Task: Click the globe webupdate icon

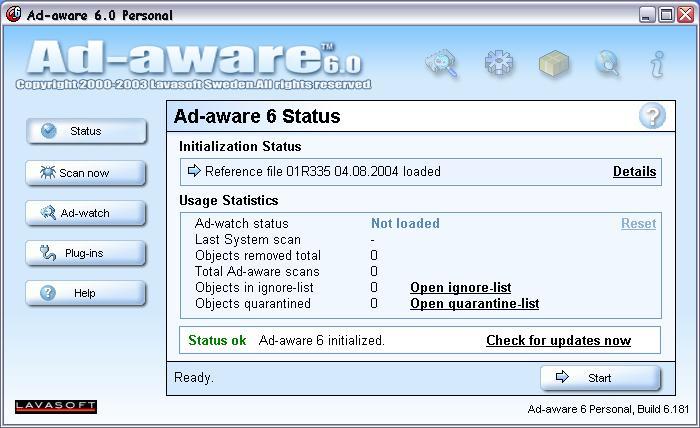Action: [608, 64]
